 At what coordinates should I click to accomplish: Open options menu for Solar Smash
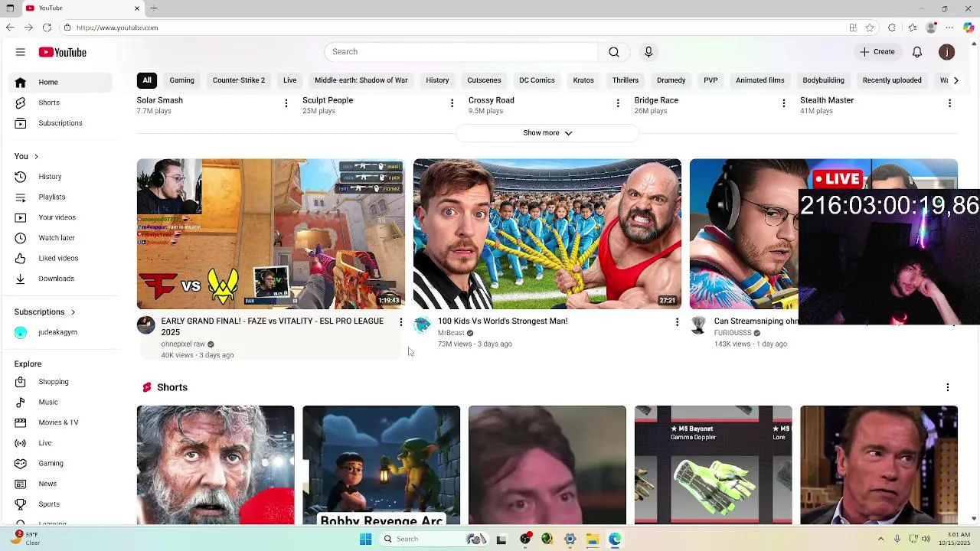tap(286, 103)
